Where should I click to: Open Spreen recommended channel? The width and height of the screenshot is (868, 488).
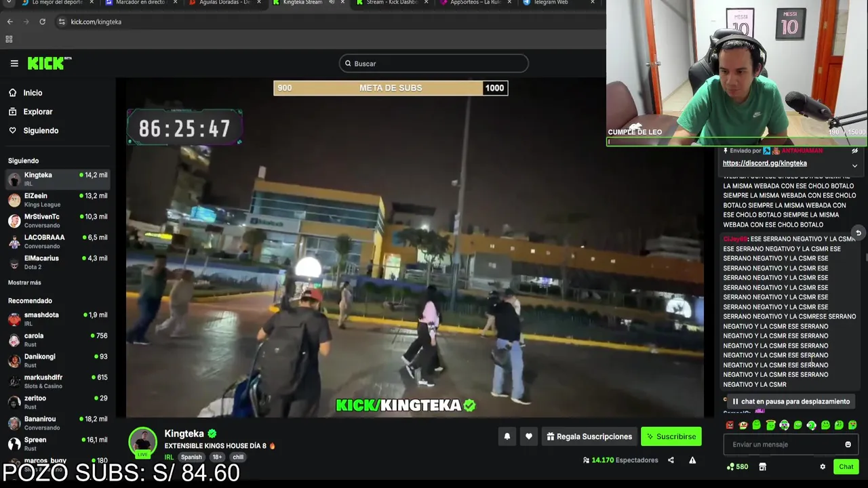[x=58, y=444]
